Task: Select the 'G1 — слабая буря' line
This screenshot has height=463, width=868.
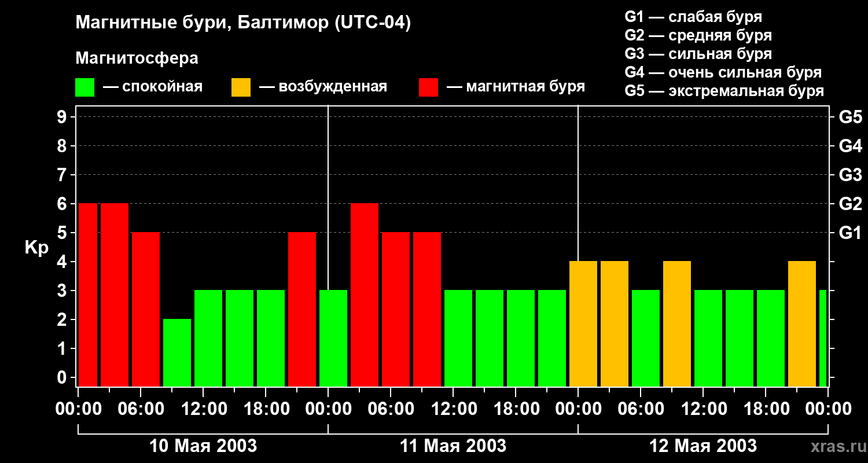Action: 693,17
